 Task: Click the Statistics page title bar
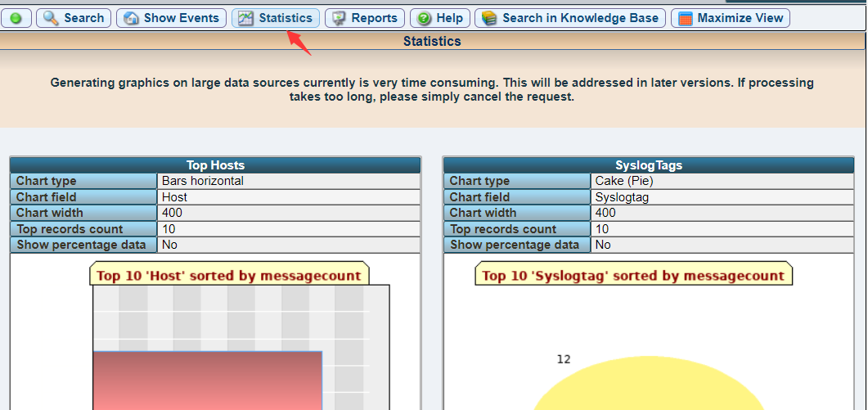click(x=432, y=41)
